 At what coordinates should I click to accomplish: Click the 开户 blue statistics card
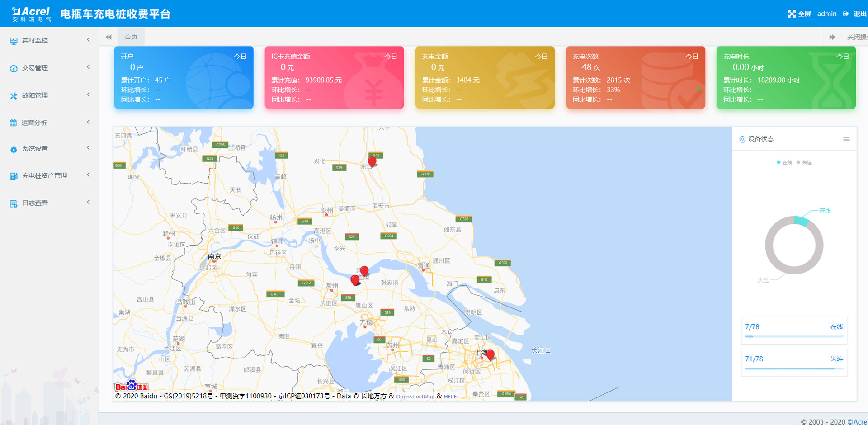pos(184,77)
